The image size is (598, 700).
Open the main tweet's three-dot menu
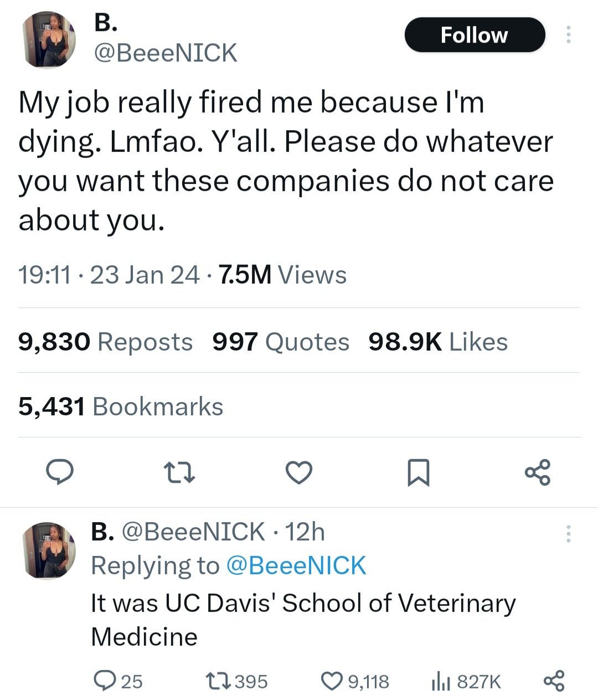pos(568,35)
